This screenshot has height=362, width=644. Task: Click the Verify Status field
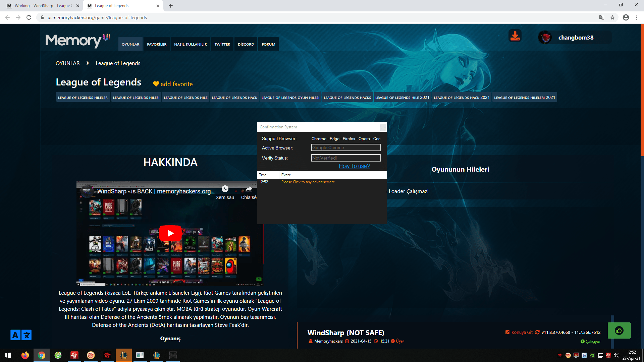point(346,158)
